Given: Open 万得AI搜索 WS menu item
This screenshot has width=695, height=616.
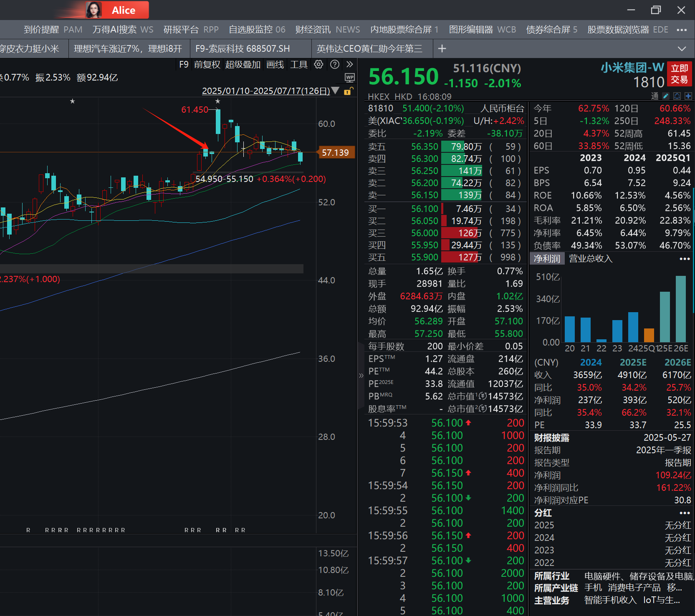Looking at the screenshot, I should 123,30.
